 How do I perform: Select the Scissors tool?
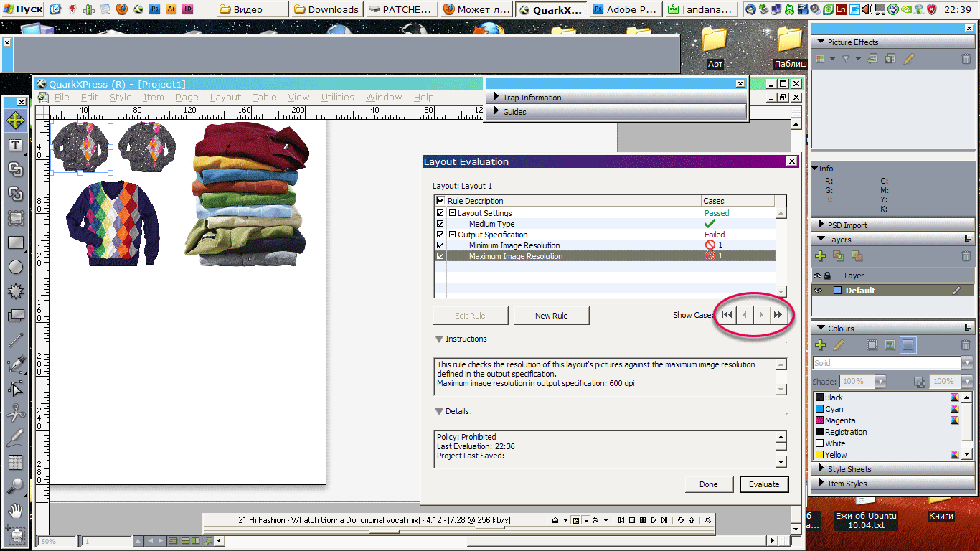click(x=15, y=413)
